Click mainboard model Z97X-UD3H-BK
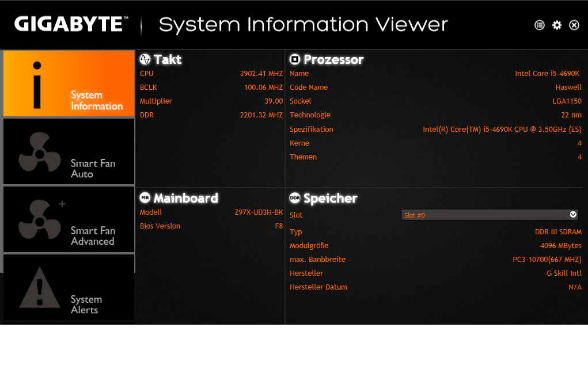Viewport: 588px width, 388px height. (x=259, y=212)
